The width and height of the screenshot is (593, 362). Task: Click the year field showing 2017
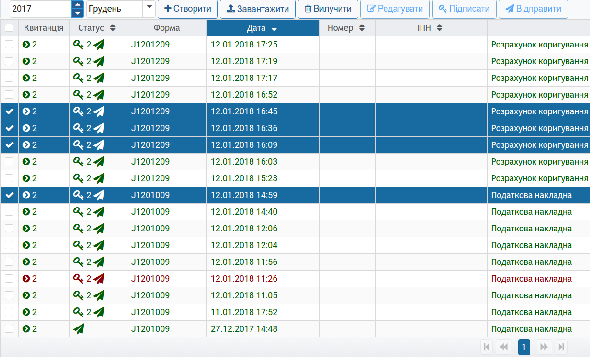(x=40, y=9)
